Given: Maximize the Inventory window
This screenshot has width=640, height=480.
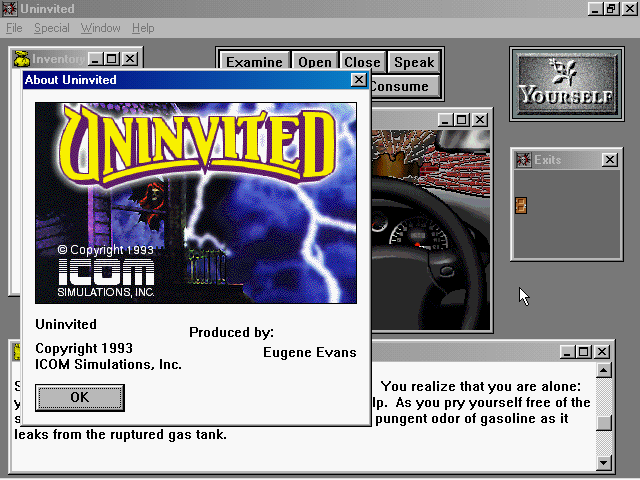Looking at the screenshot, I should [111, 59].
